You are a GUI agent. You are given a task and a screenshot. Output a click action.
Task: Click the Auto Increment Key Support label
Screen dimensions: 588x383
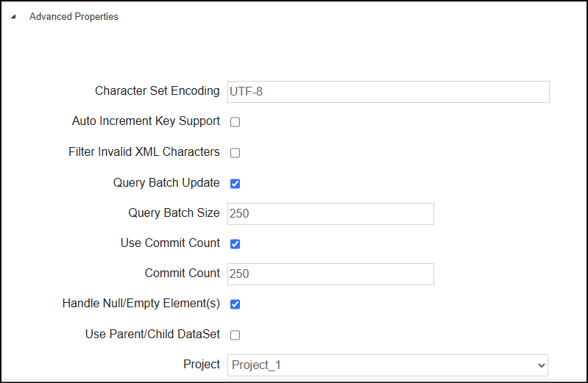(x=146, y=121)
